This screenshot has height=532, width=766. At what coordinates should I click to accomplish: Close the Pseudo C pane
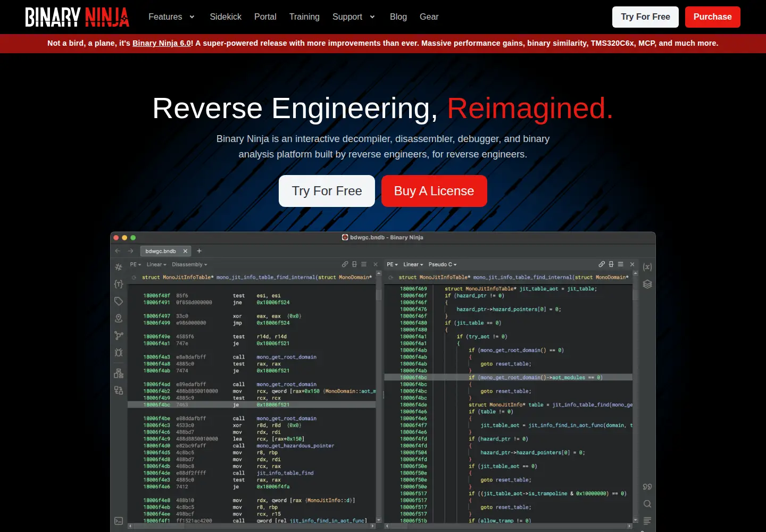tap(632, 264)
